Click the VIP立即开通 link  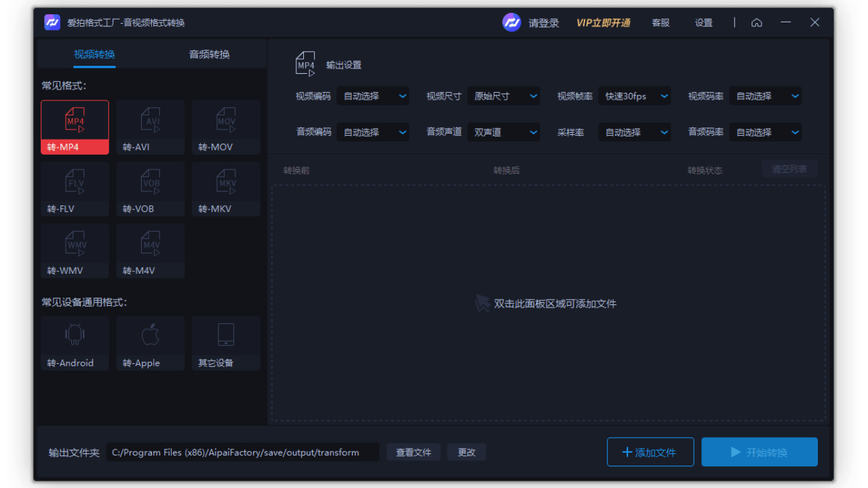[603, 22]
